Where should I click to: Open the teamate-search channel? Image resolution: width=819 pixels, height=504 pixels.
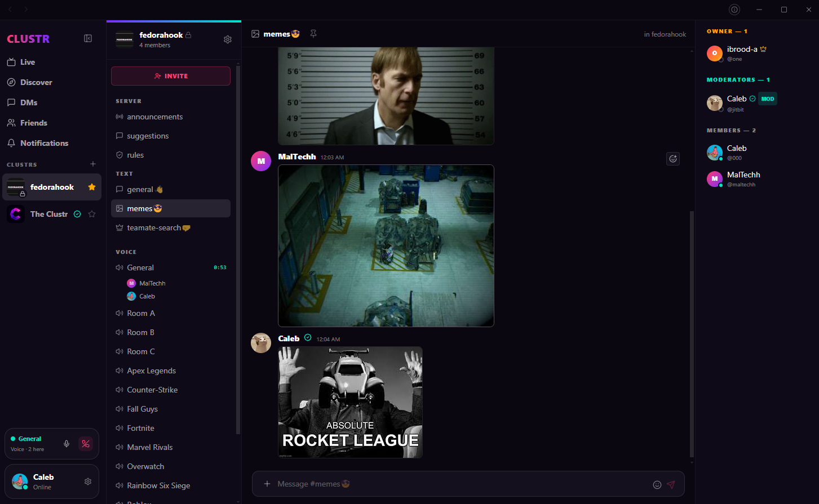tap(171, 228)
